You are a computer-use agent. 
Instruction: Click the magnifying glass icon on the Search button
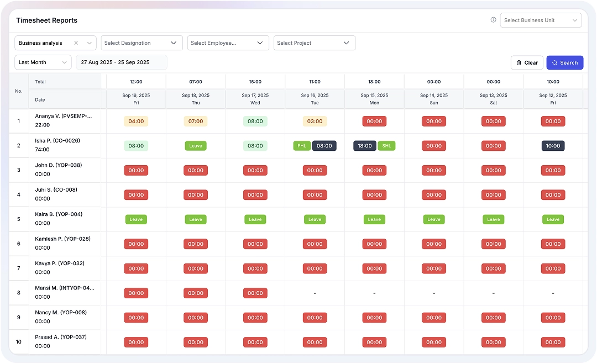[556, 62]
